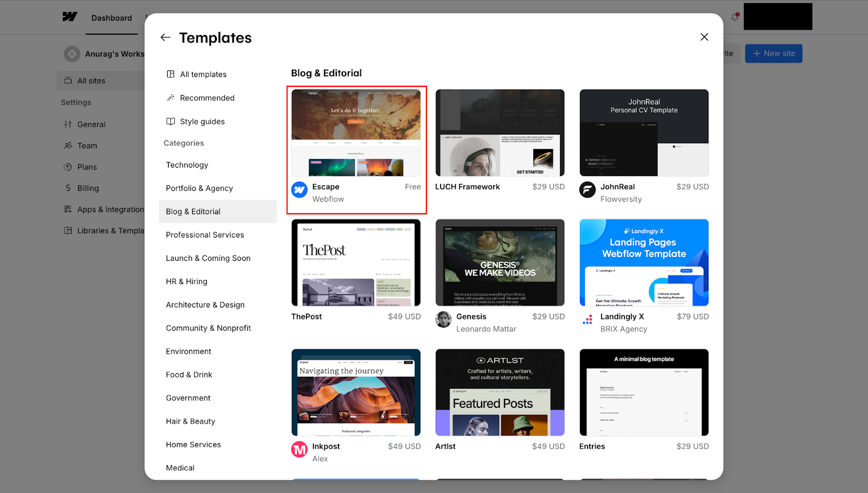Click the JohnReal template name
The height and width of the screenshot is (493, 868).
(x=617, y=187)
